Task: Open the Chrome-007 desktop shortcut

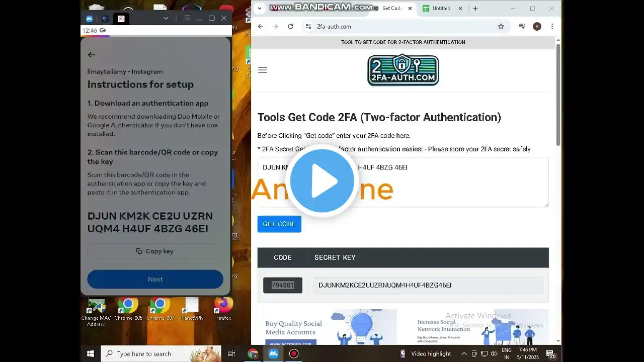Action: [x=160, y=309]
